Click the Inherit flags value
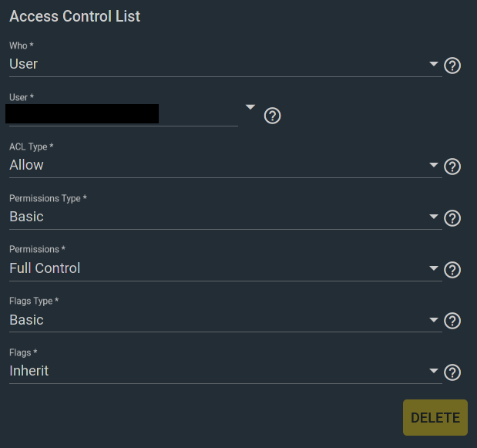477x448 pixels. [x=29, y=371]
